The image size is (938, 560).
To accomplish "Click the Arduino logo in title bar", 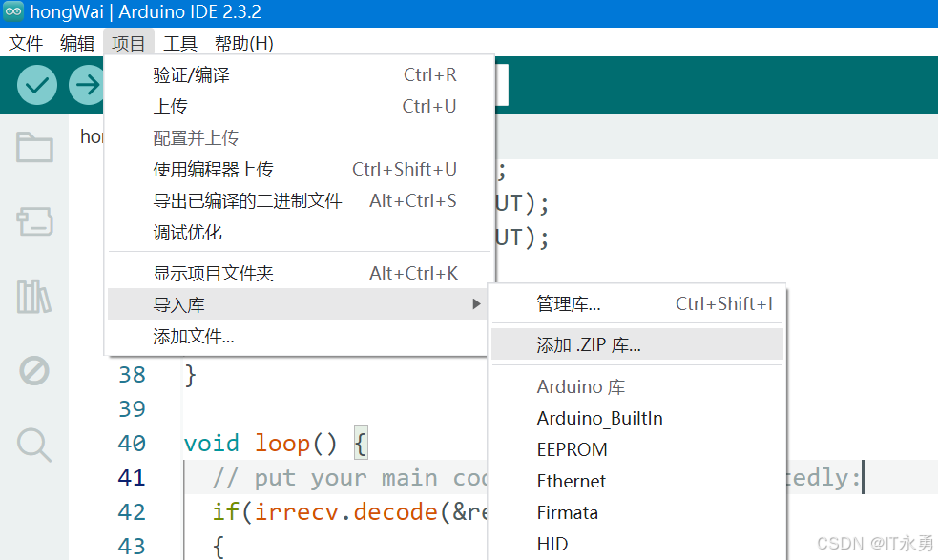I will click(x=13, y=11).
